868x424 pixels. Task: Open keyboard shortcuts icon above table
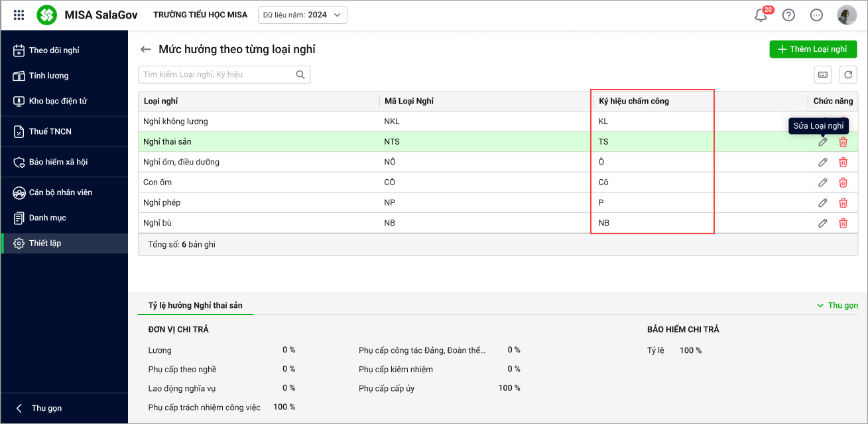pyautogui.click(x=823, y=75)
